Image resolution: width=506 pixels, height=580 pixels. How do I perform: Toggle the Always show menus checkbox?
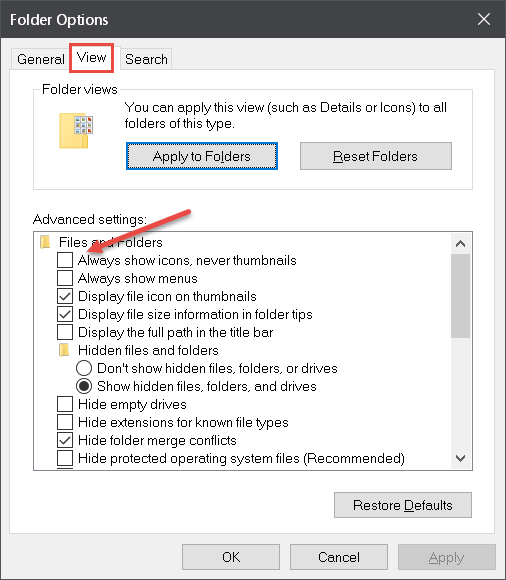pos(65,278)
